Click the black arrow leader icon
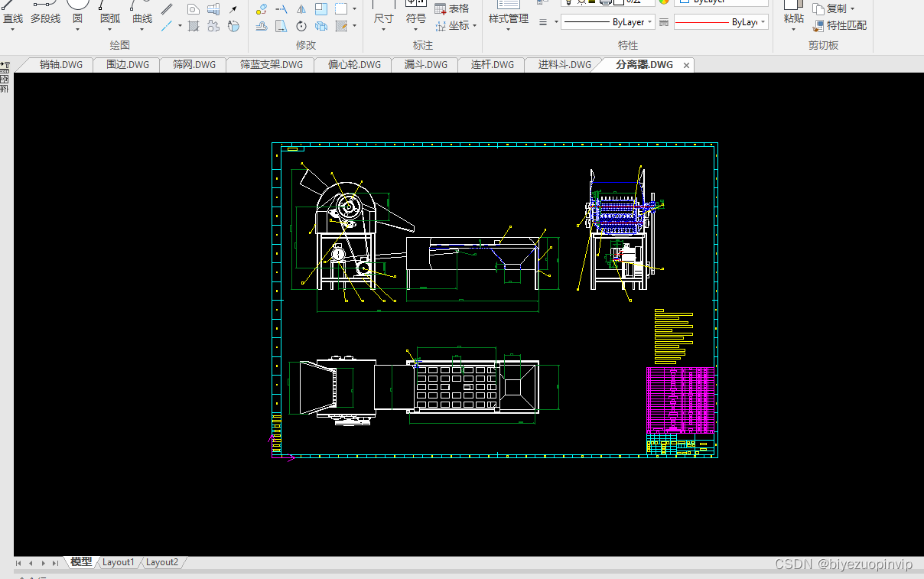This screenshot has width=924, height=579. click(233, 9)
